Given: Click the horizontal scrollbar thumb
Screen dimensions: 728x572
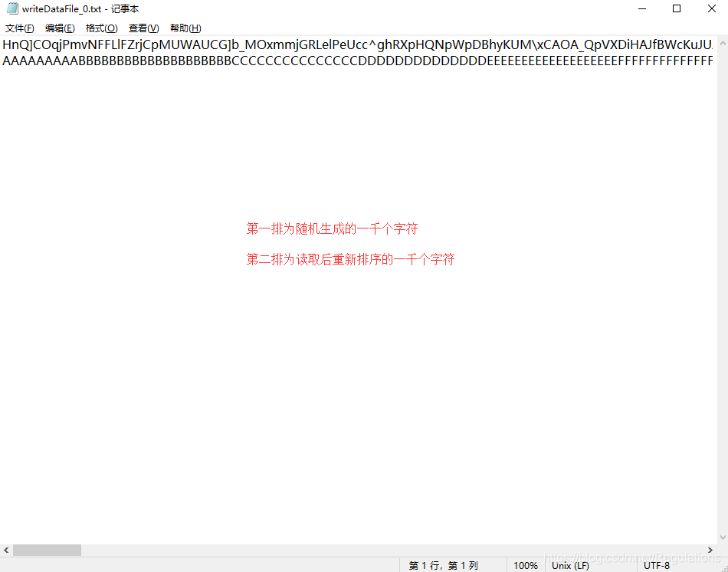Looking at the screenshot, I should click(x=46, y=549).
